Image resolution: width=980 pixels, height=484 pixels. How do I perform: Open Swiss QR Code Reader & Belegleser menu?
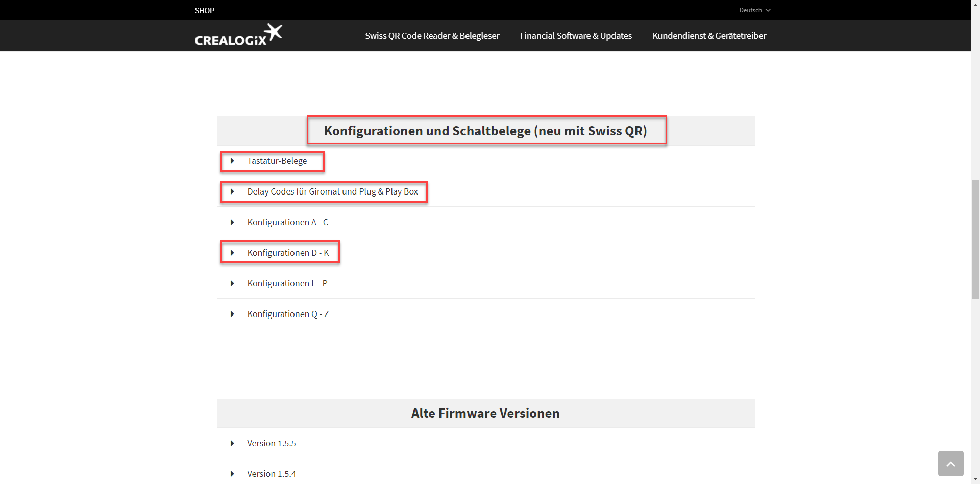pos(432,36)
